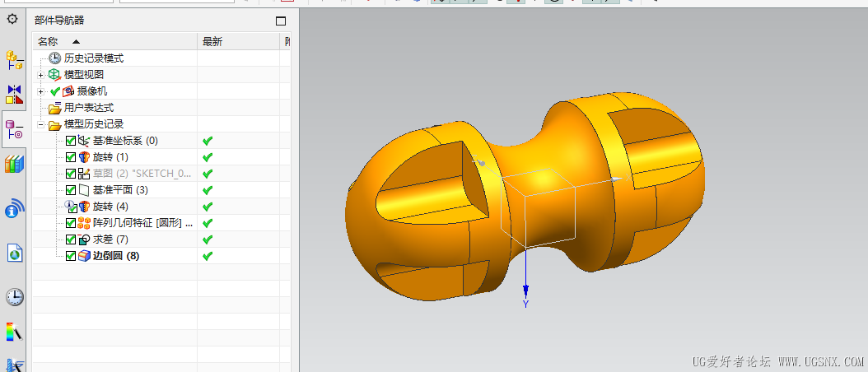Open the Internet Explorer page sidebar icon
Image resolution: width=868 pixels, height=372 pixels.
click(14, 253)
